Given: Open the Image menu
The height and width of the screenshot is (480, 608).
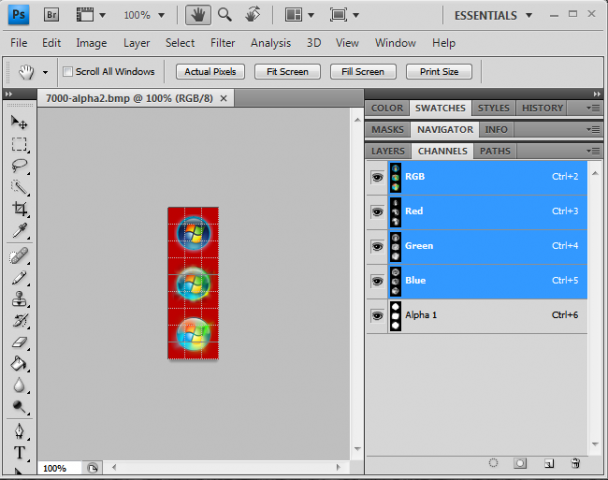Looking at the screenshot, I should (91, 43).
